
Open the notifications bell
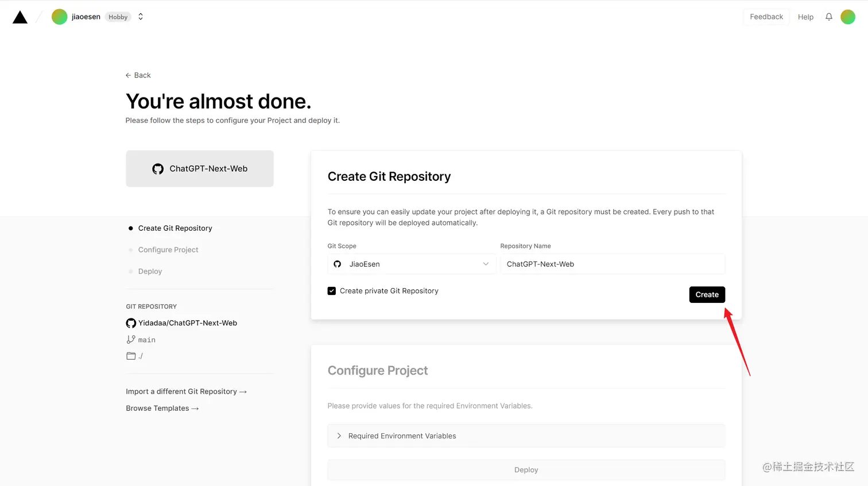[x=829, y=17]
